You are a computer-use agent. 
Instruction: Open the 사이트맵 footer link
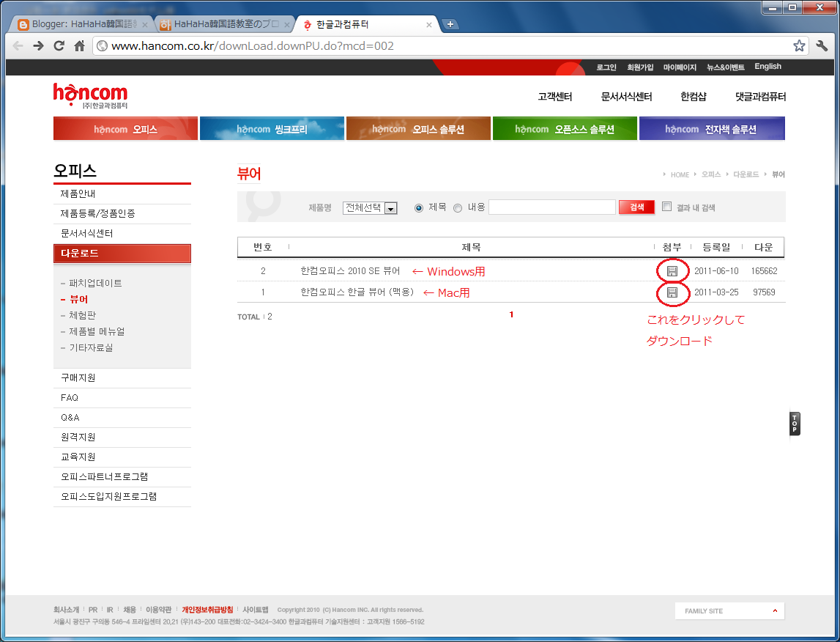point(256,610)
